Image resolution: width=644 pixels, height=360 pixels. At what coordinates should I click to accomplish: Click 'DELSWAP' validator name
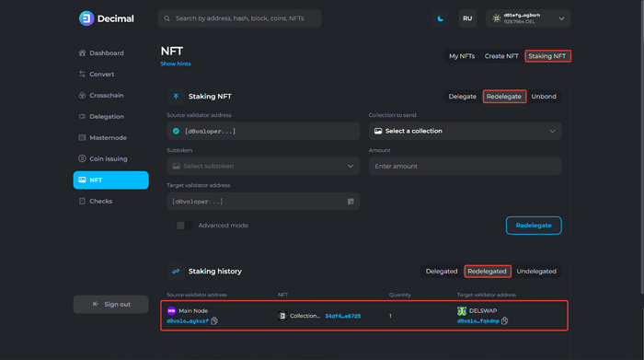[x=483, y=310]
